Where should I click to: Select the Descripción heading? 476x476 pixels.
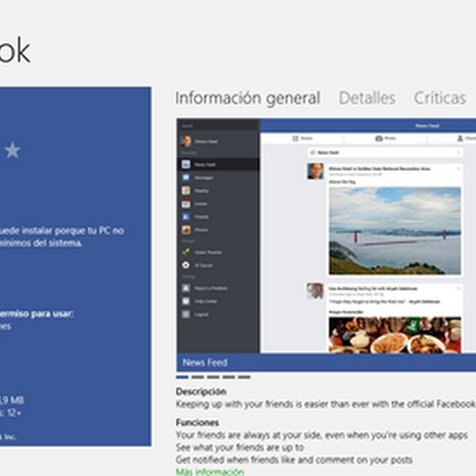pyautogui.click(x=201, y=392)
